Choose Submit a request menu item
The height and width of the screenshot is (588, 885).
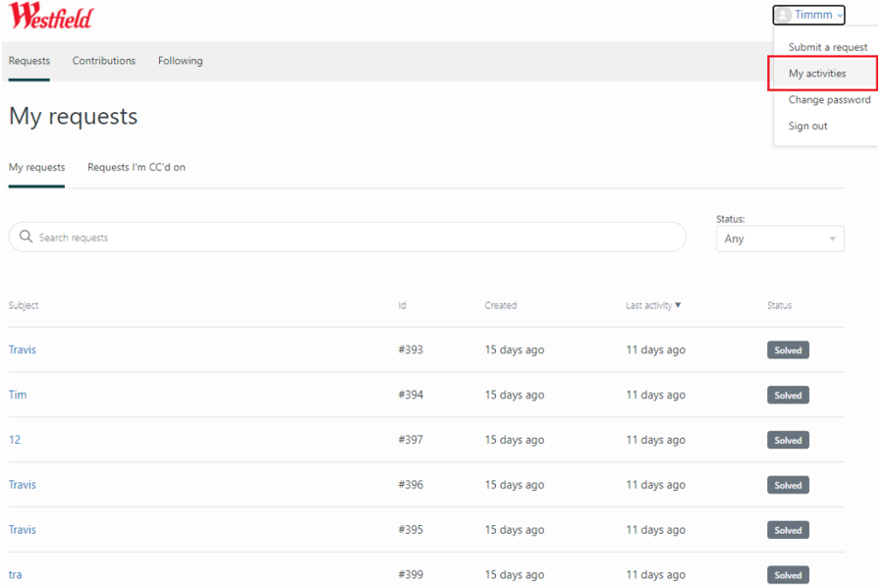pyautogui.click(x=827, y=47)
